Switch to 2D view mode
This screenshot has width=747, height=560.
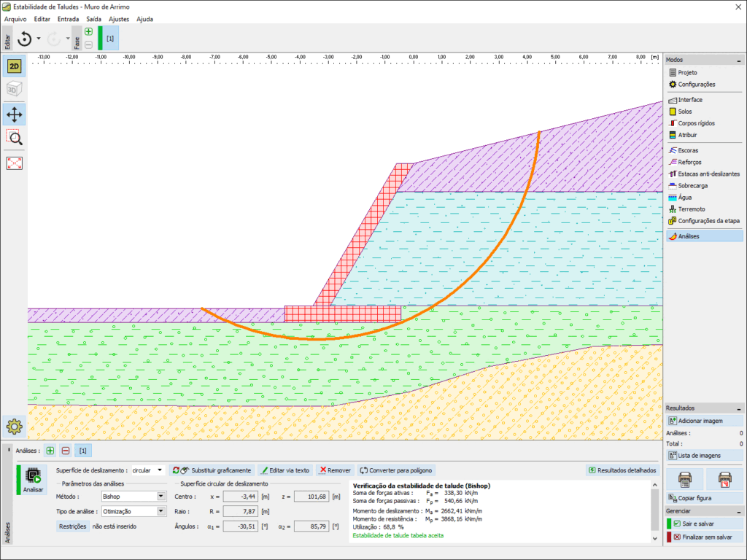(x=14, y=66)
